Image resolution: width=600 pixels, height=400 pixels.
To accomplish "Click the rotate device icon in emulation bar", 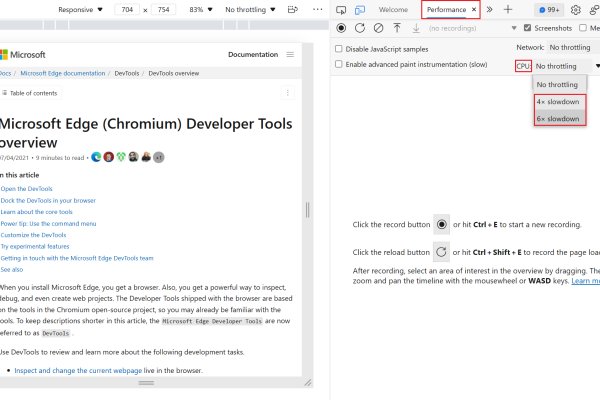I will [x=292, y=9].
